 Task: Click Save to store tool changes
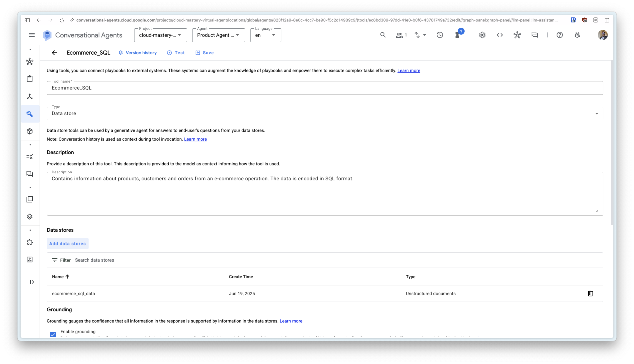205,53
